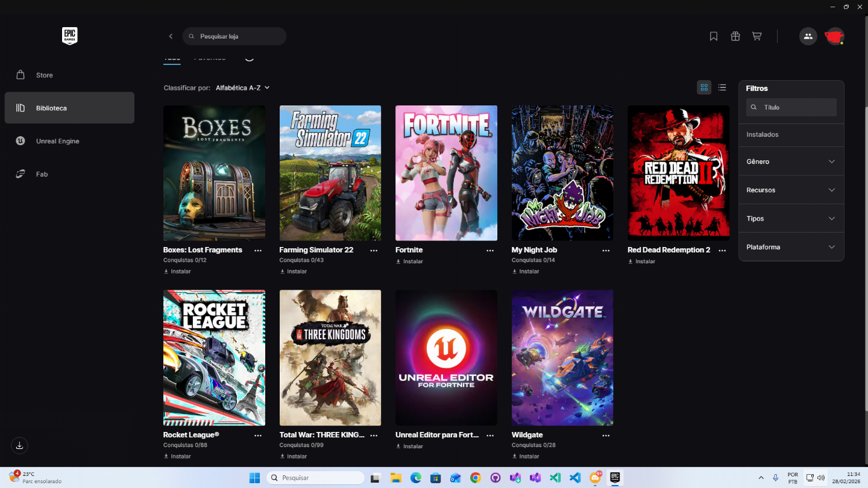Expand the Tipos filter section

pyautogui.click(x=791, y=218)
